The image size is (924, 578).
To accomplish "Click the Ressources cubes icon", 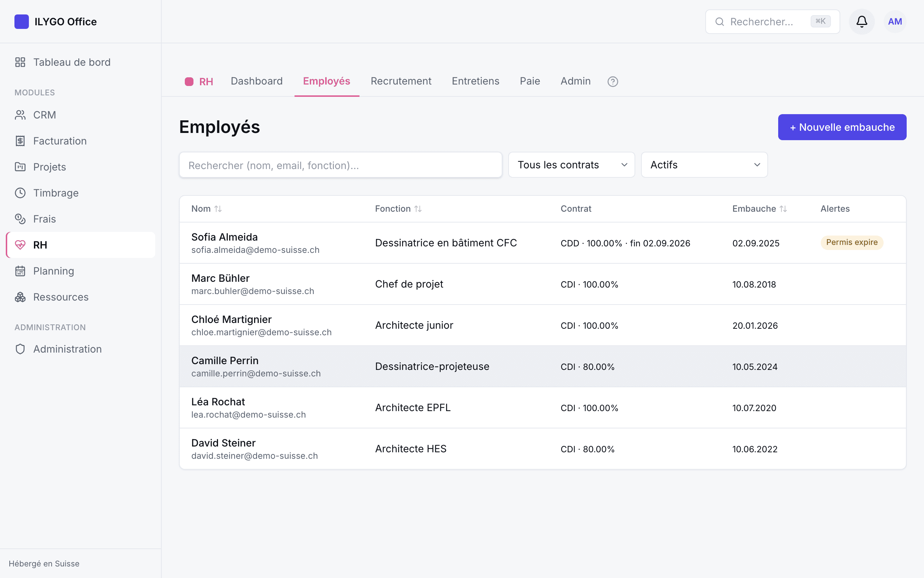I will point(20,297).
